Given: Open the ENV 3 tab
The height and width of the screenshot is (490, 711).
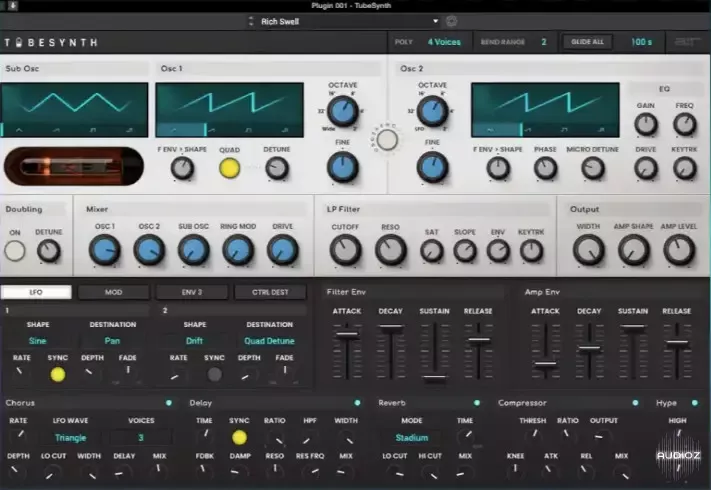Looking at the screenshot, I should pyautogui.click(x=192, y=292).
